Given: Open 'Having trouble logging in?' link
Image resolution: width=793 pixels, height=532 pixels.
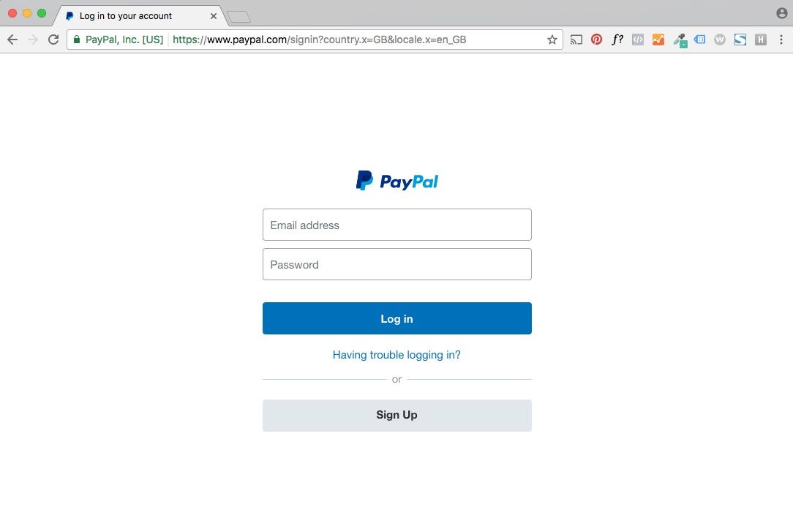Looking at the screenshot, I should click(396, 355).
